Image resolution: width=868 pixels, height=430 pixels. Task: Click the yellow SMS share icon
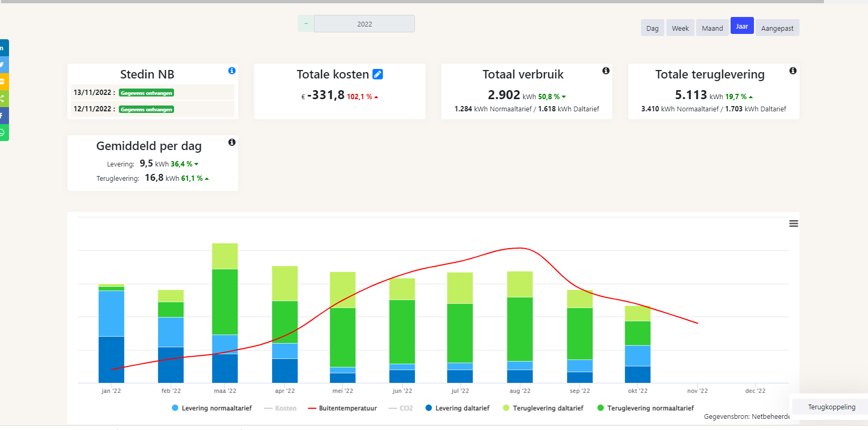(x=3, y=82)
